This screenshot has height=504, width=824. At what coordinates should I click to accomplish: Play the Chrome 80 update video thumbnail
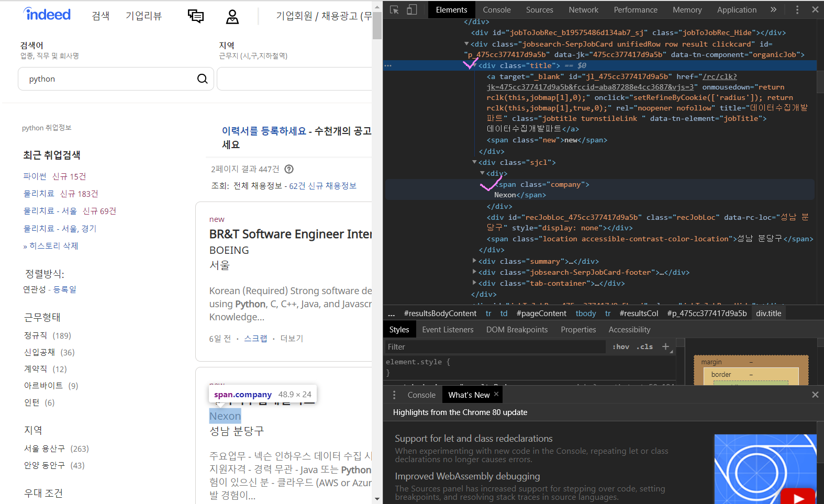click(798, 497)
